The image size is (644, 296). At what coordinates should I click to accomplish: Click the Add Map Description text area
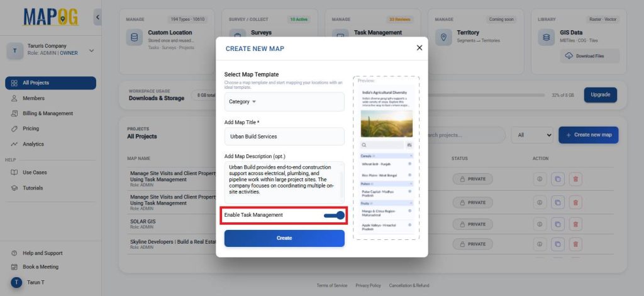pyautogui.click(x=284, y=182)
